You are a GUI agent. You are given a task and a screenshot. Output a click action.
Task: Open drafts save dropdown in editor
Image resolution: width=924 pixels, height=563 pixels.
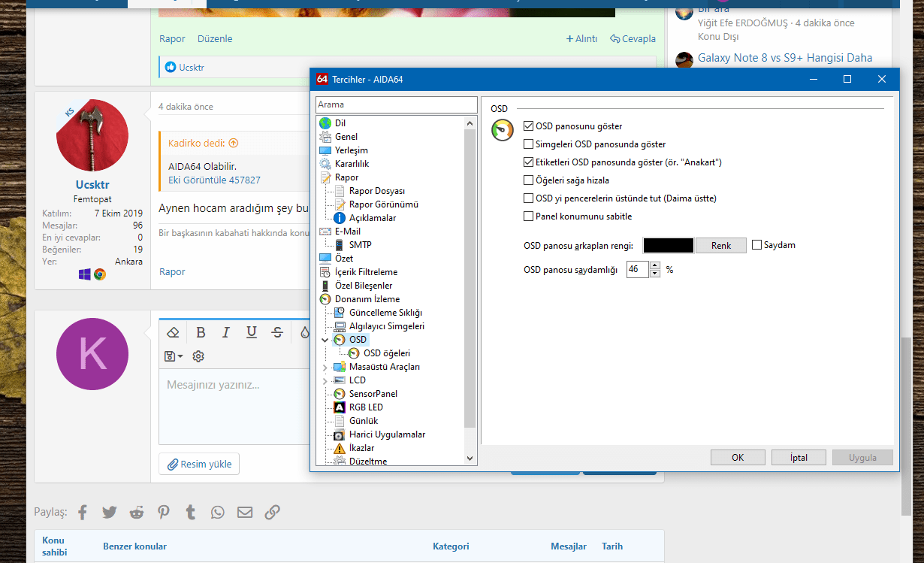(x=174, y=356)
